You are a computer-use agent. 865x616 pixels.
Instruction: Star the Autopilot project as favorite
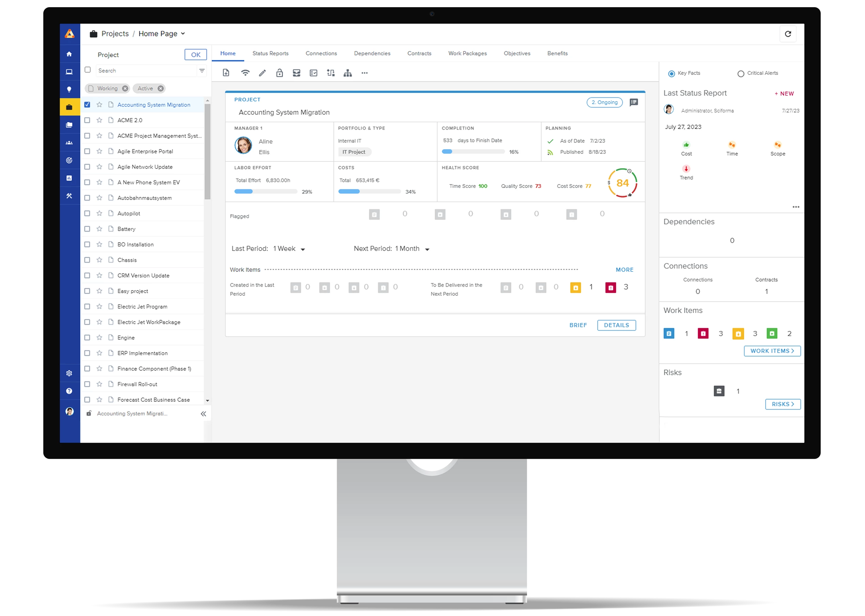(99, 214)
